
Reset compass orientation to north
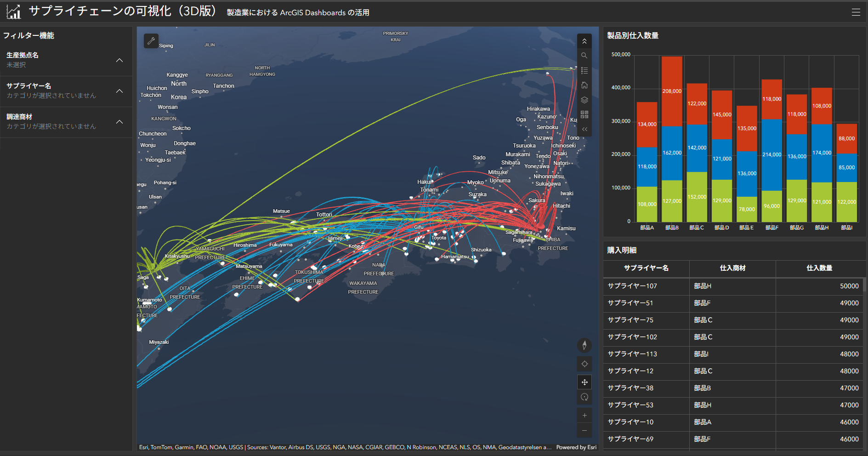pyautogui.click(x=584, y=345)
